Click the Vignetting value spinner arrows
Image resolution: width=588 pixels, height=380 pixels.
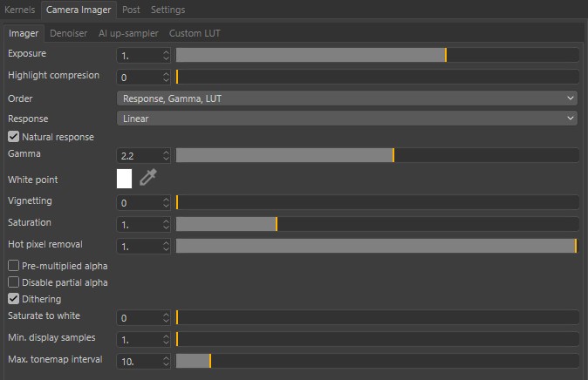click(166, 203)
